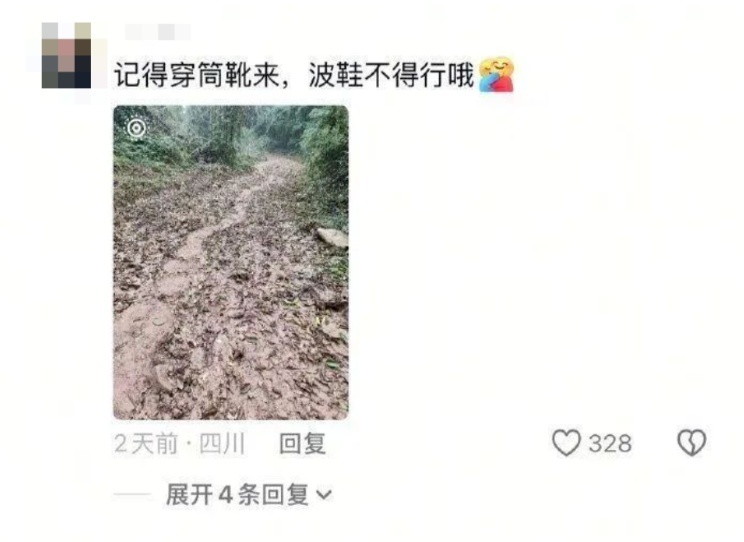Toggle like on the 328-heart comment
The height and width of the screenshot is (542, 744).
point(566,442)
